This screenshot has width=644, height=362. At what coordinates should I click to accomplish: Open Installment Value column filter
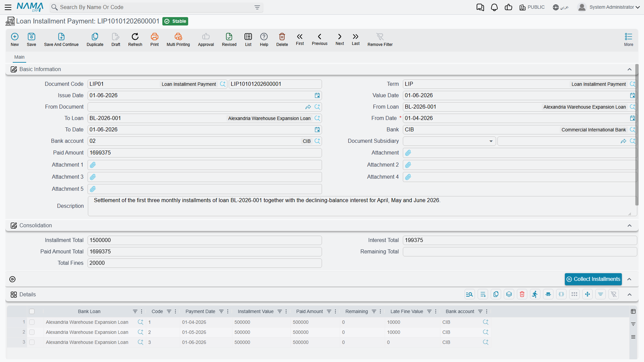(x=280, y=311)
